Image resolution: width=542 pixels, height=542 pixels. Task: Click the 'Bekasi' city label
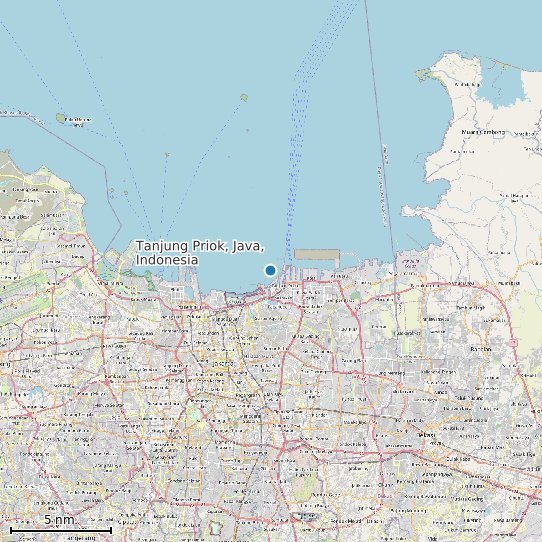point(426,435)
